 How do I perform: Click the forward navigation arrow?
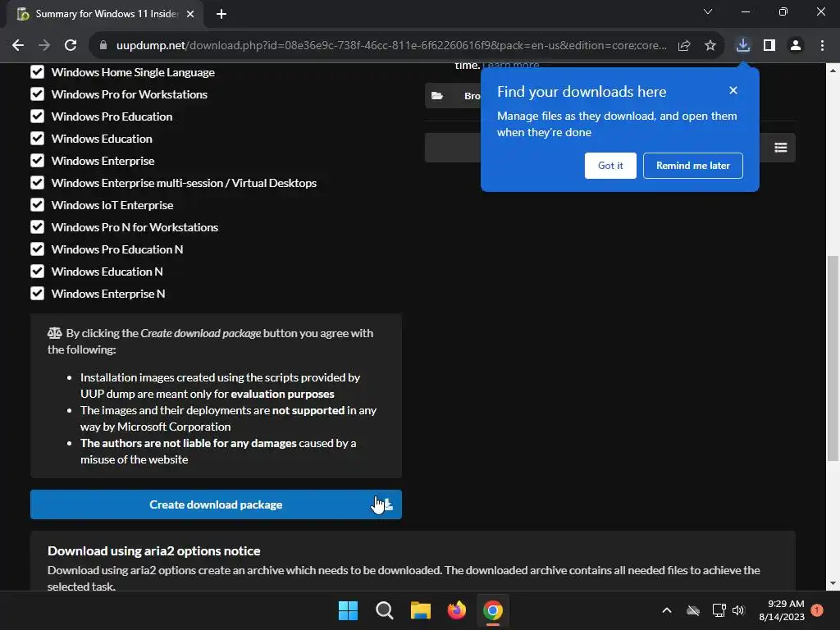coord(44,46)
